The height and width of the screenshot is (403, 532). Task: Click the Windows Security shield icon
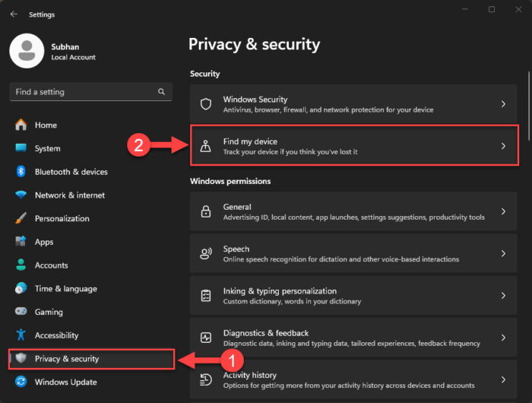point(206,104)
